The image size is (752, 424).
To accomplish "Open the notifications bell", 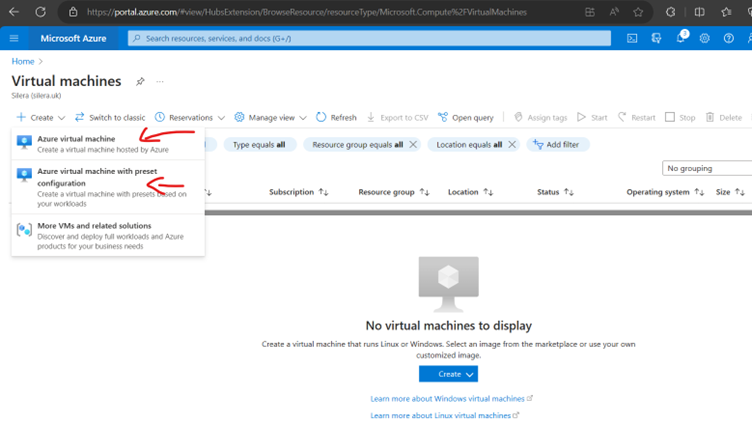I will coord(681,38).
